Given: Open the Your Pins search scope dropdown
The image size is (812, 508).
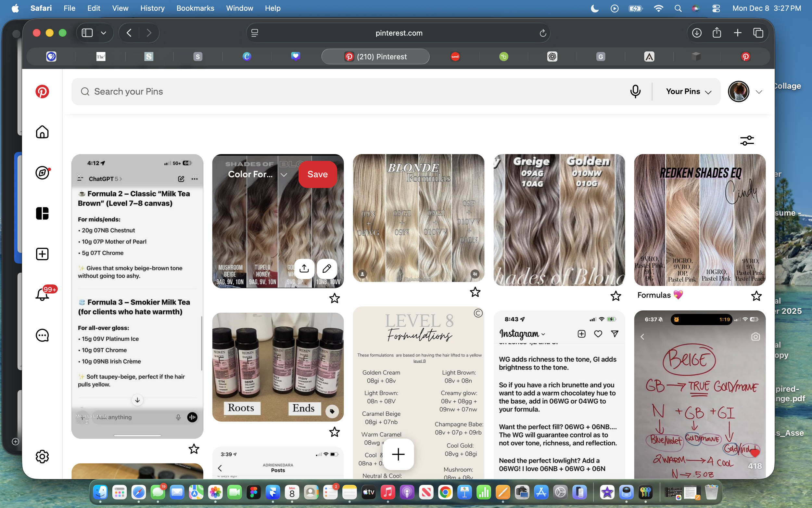Looking at the screenshot, I should coord(689,91).
